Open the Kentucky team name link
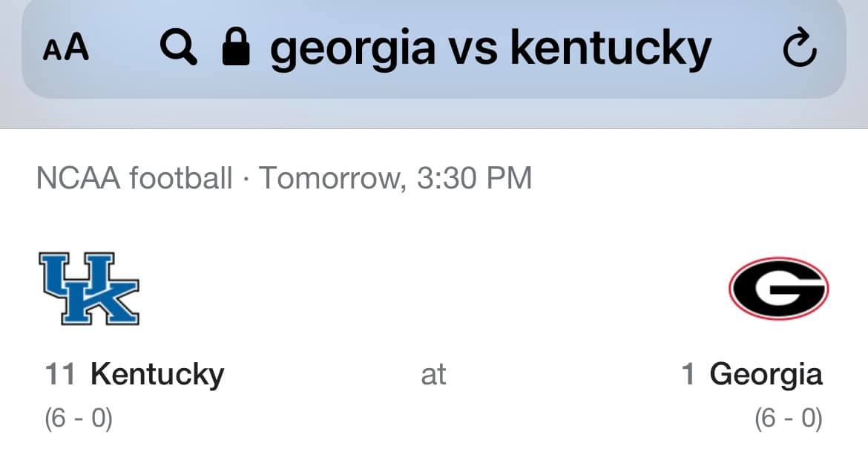The width and height of the screenshot is (868, 472). tap(157, 374)
